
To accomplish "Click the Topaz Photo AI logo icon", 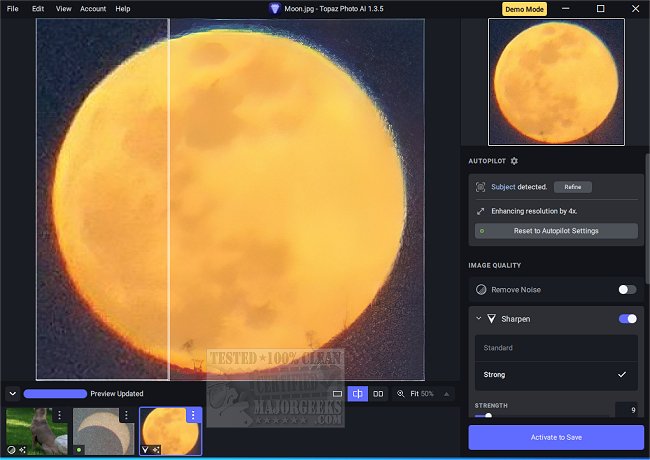I will point(274,9).
